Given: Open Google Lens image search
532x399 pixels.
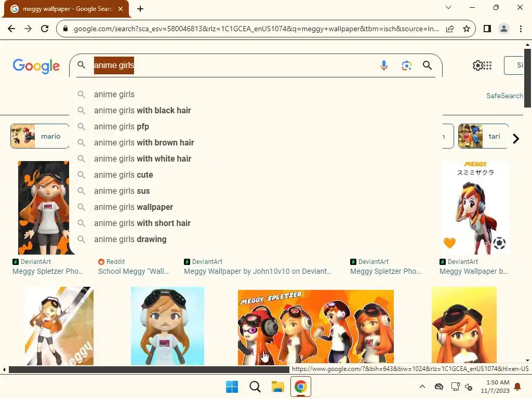Looking at the screenshot, I should [406, 65].
